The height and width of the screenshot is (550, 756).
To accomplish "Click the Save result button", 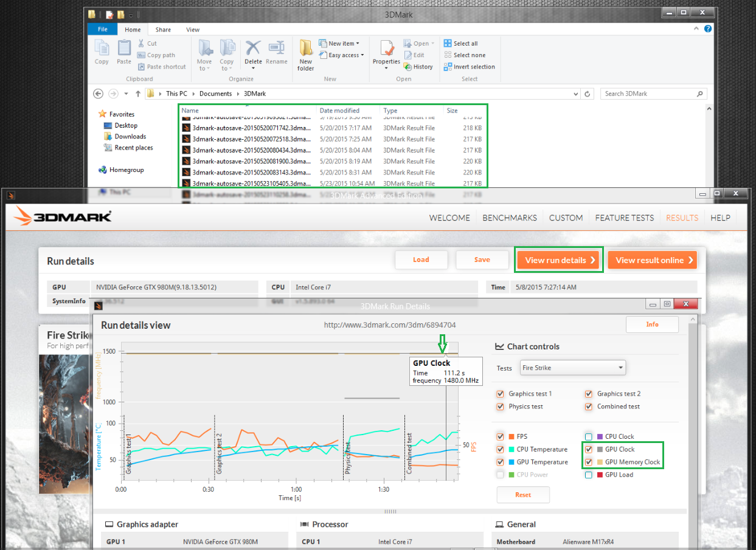I will click(x=482, y=260).
